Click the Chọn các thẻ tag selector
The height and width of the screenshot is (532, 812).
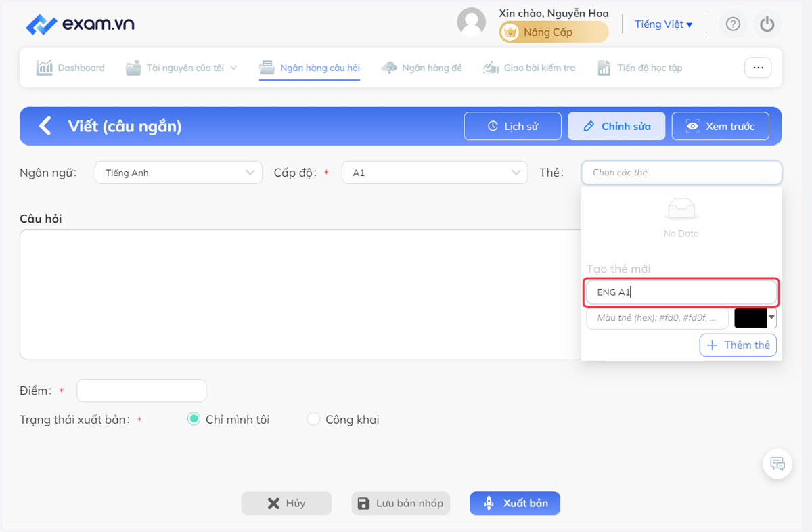click(681, 173)
